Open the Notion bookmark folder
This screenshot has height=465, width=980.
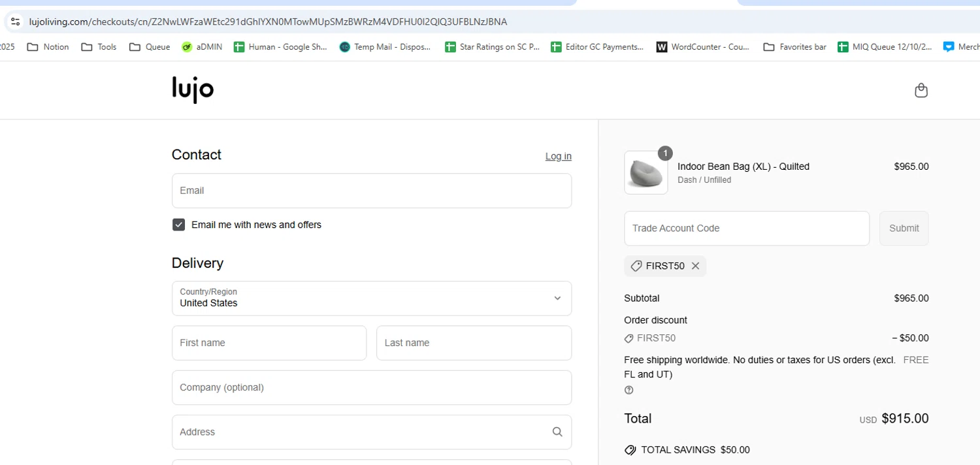pyautogui.click(x=48, y=47)
